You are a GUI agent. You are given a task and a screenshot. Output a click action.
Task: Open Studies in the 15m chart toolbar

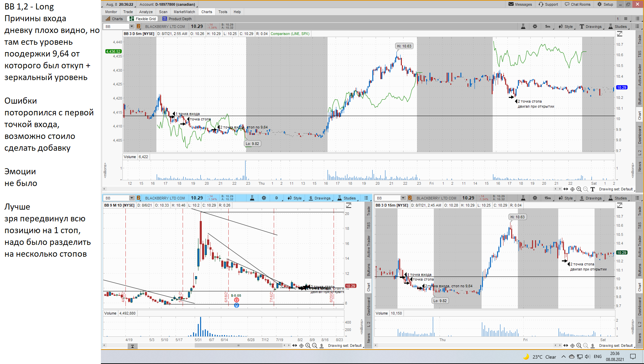tap(617, 198)
